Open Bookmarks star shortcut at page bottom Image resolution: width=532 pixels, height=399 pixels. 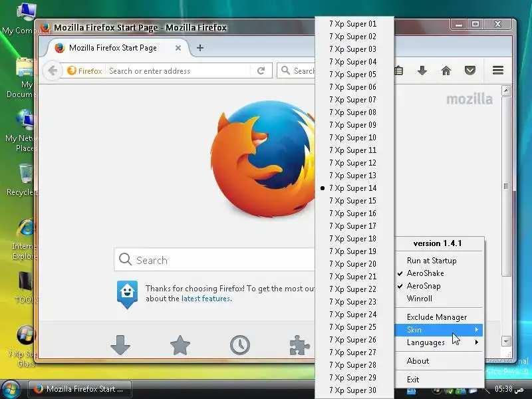(180, 345)
